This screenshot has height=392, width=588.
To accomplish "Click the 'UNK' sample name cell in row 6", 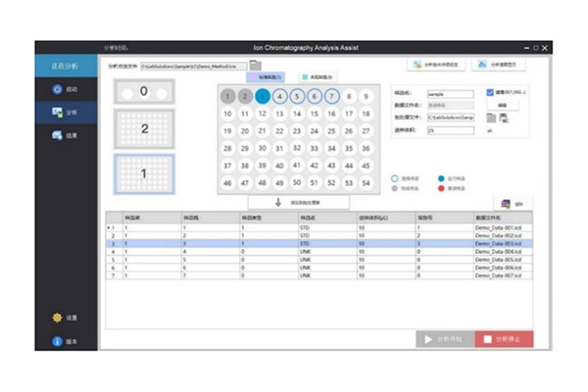I will 327,268.
